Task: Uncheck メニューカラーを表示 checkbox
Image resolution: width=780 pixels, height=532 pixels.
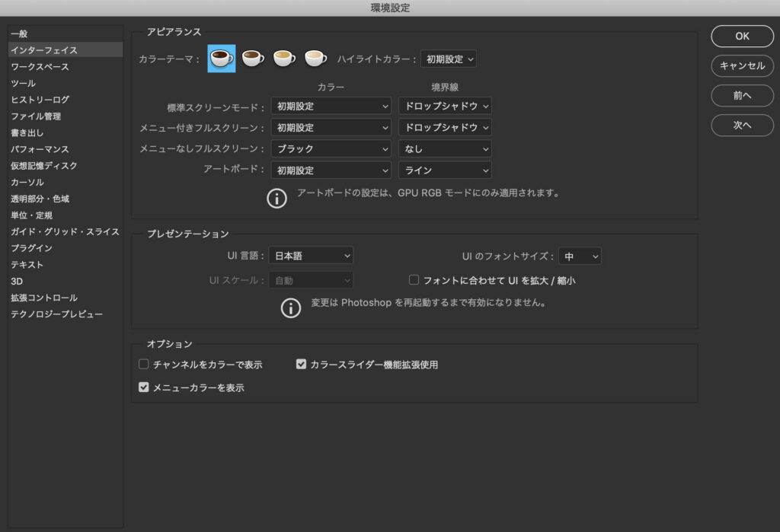Action: click(x=144, y=387)
